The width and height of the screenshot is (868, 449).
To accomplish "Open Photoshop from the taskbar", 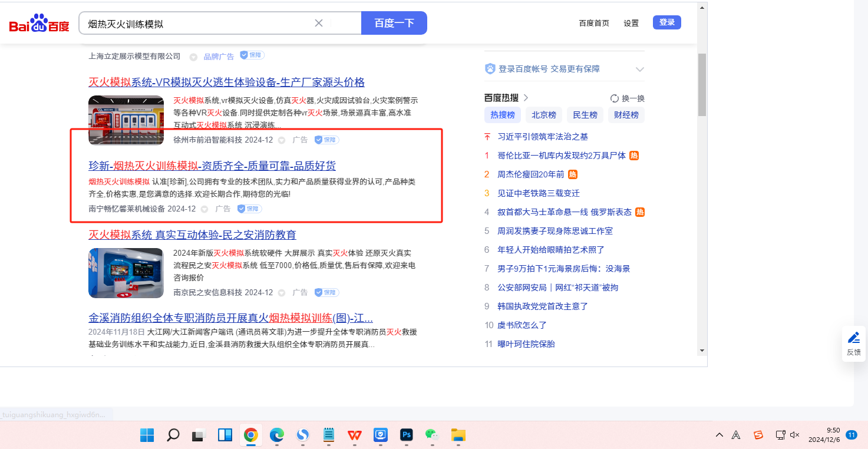I will [406, 435].
